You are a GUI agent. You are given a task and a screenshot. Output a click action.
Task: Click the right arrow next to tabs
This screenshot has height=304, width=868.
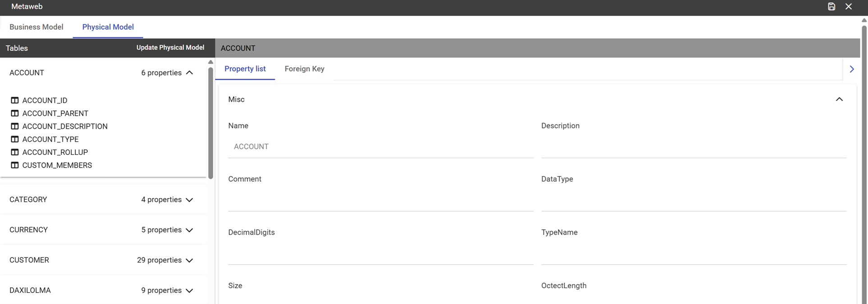click(x=852, y=69)
